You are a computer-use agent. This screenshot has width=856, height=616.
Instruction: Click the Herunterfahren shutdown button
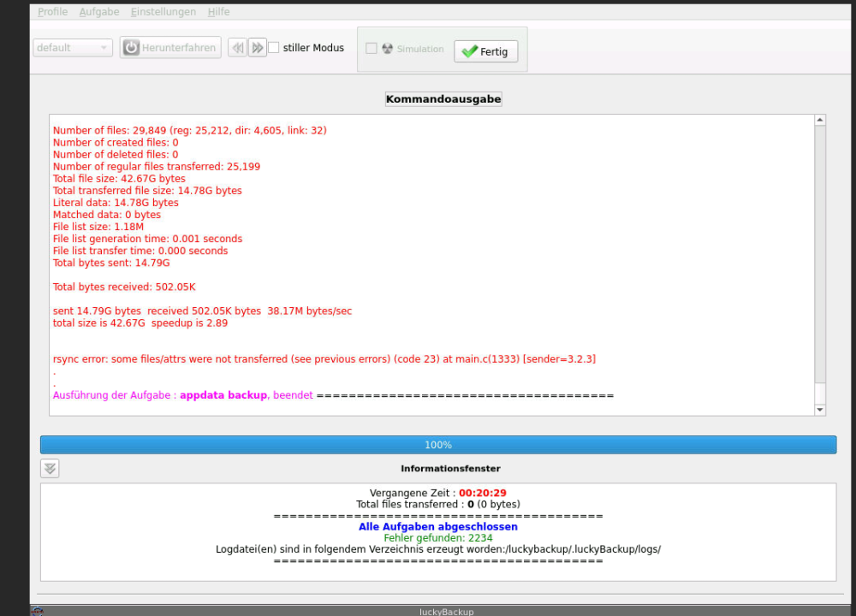tap(170, 47)
